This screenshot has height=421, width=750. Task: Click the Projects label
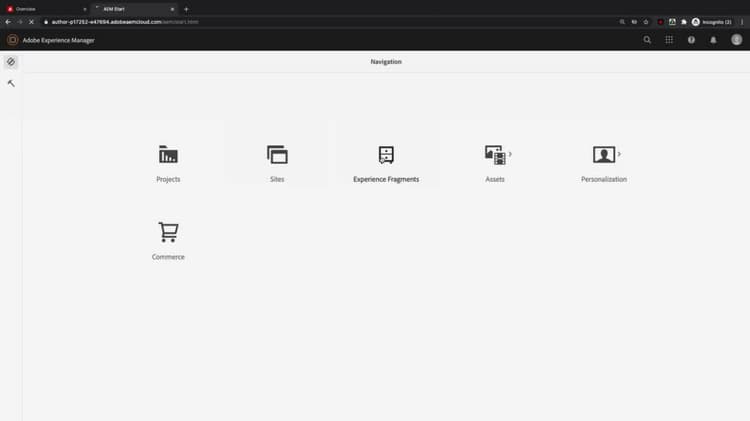click(168, 179)
